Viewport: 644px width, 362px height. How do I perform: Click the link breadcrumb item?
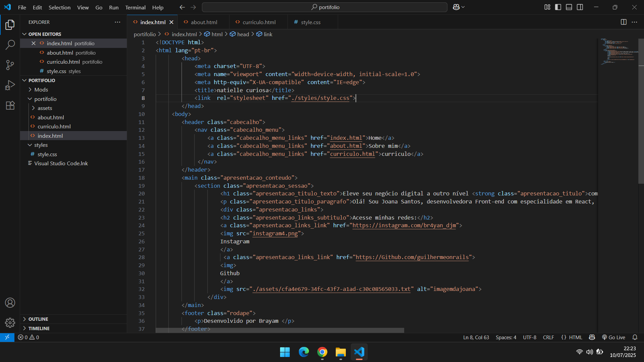pyautogui.click(x=264, y=34)
